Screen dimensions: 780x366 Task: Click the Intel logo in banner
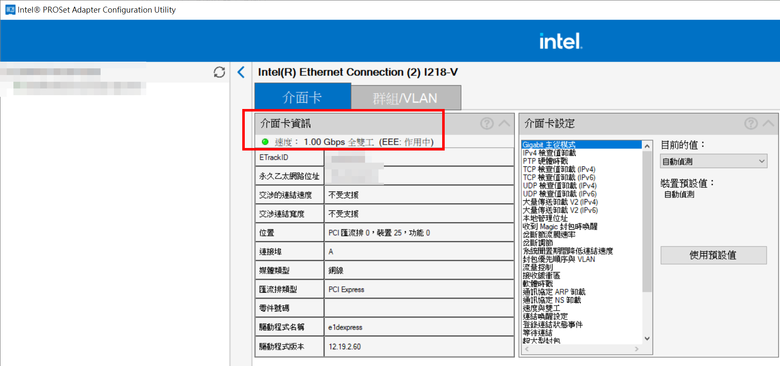[x=561, y=41]
